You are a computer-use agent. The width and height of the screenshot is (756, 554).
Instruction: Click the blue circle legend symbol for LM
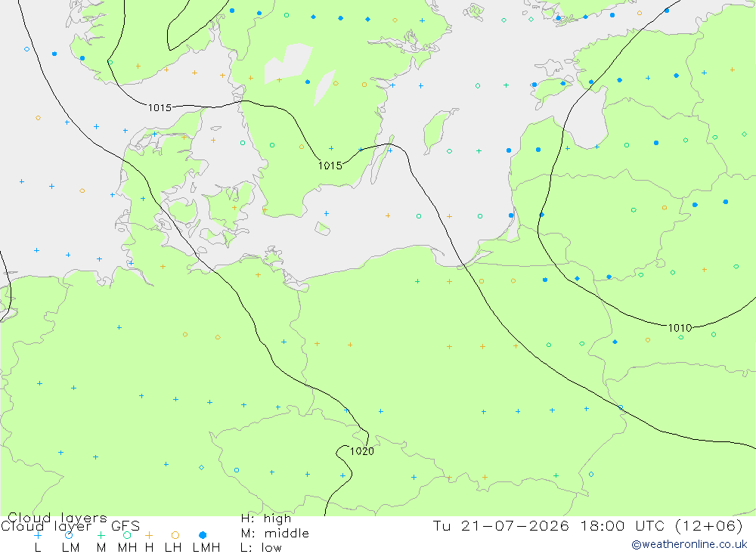69,535
